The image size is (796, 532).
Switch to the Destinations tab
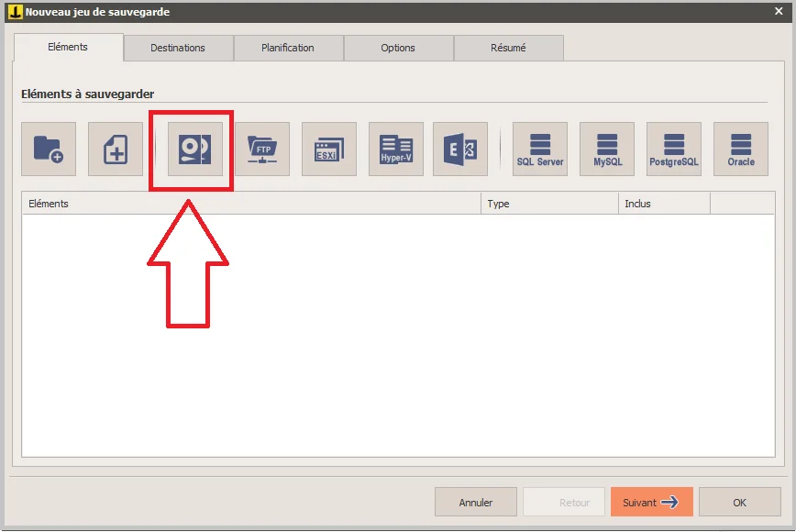[x=178, y=48]
